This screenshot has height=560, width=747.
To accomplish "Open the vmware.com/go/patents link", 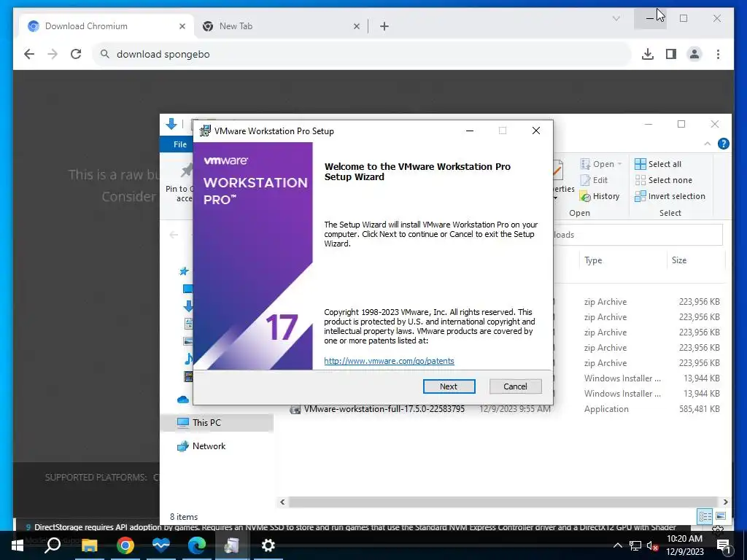I will pyautogui.click(x=389, y=360).
